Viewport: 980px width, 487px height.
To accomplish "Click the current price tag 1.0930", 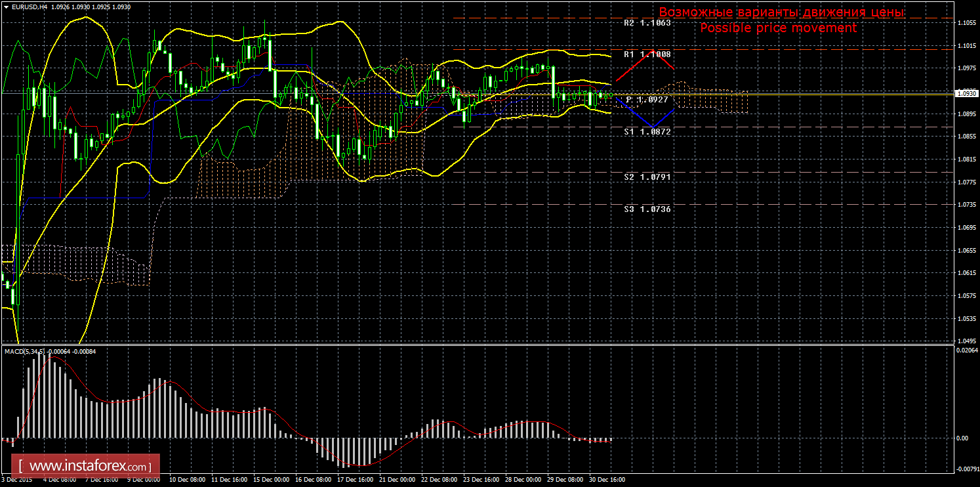I will point(966,94).
